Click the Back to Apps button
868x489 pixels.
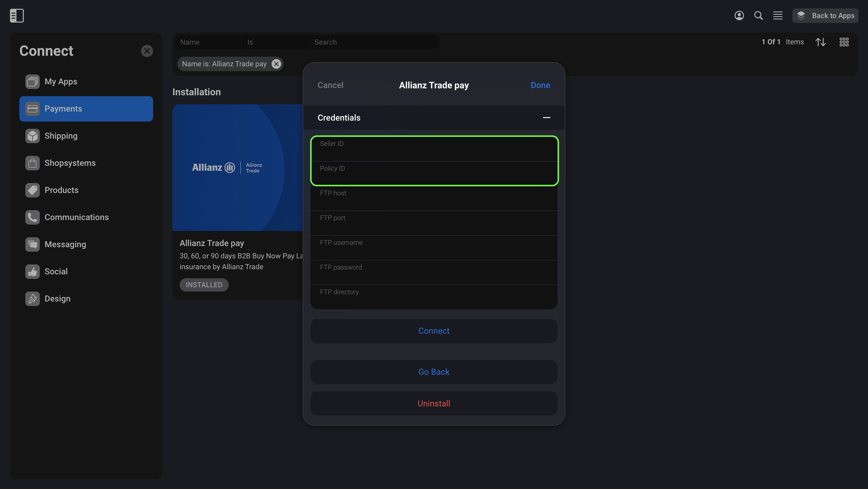825,15
